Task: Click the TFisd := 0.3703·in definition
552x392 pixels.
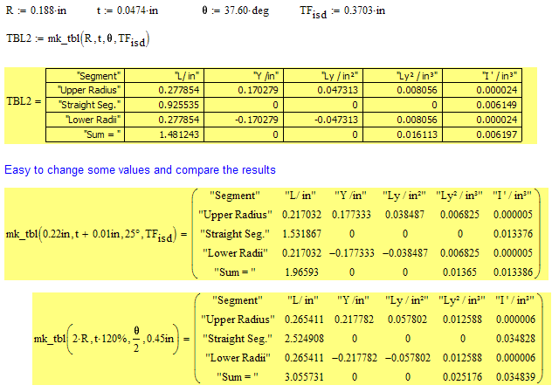Action: (342, 12)
